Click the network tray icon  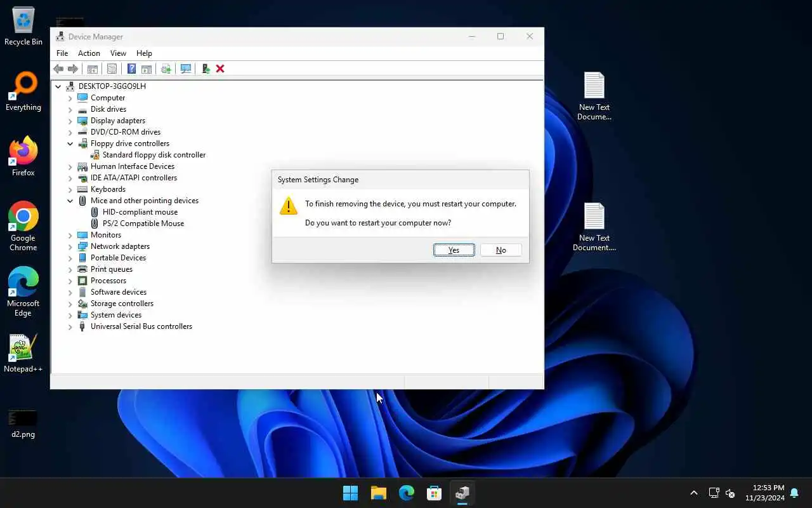[x=714, y=493]
